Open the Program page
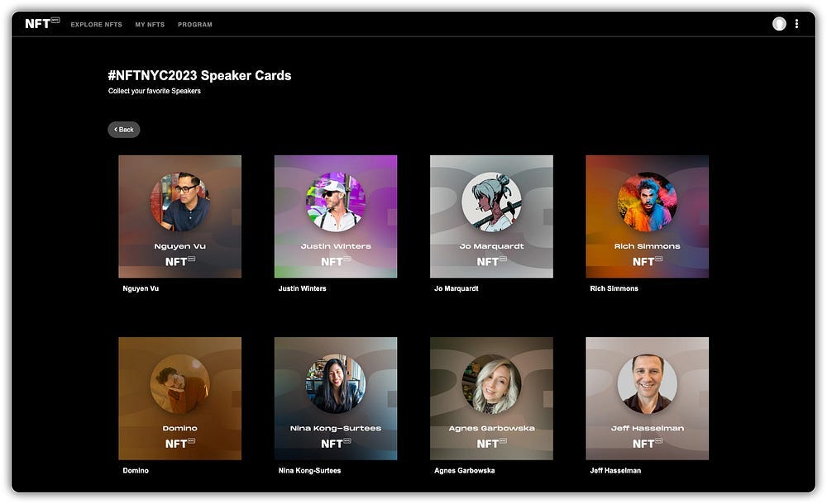 click(195, 25)
